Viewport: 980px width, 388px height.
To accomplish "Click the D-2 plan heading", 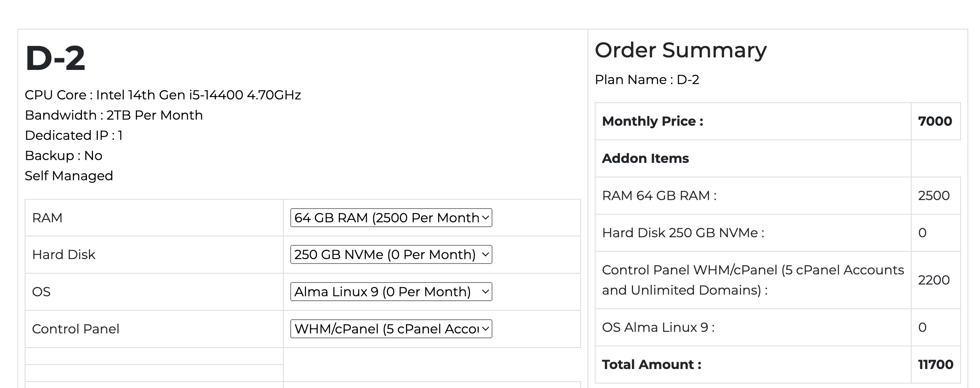I will coord(55,58).
